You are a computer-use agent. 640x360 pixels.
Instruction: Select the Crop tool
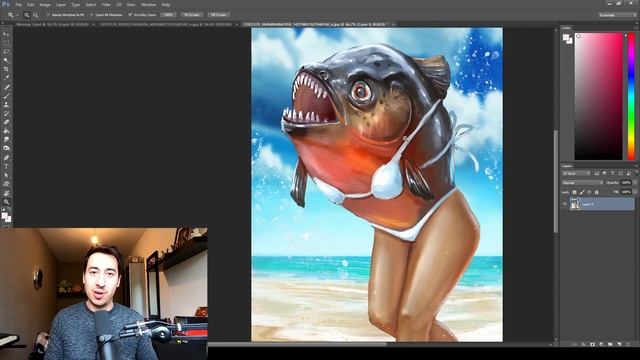tap(6, 69)
